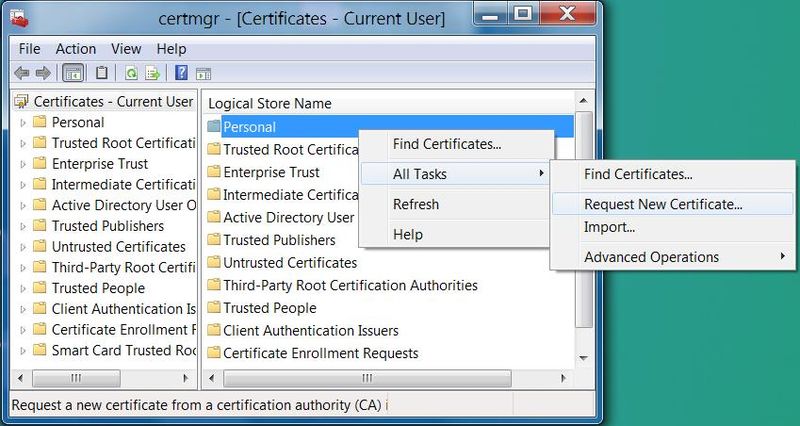This screenshot has height=426, width=800.
Task: Click the clipboard toolbar icon
Action: pyautogui.click(x=102, y=73)
